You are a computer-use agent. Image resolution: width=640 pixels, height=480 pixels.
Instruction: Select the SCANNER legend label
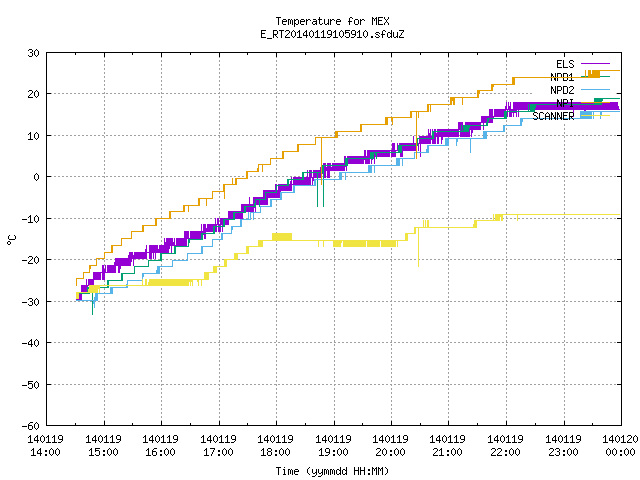[553, 116]
